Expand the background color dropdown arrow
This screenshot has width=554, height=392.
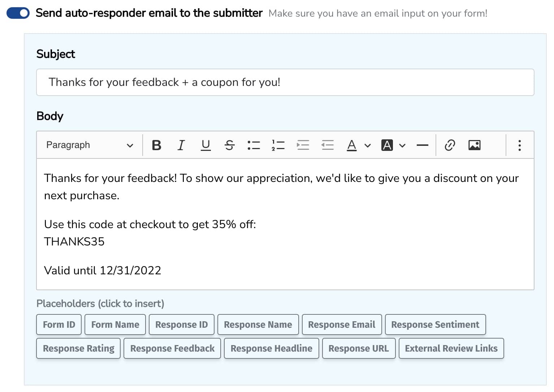click(402, 145)
